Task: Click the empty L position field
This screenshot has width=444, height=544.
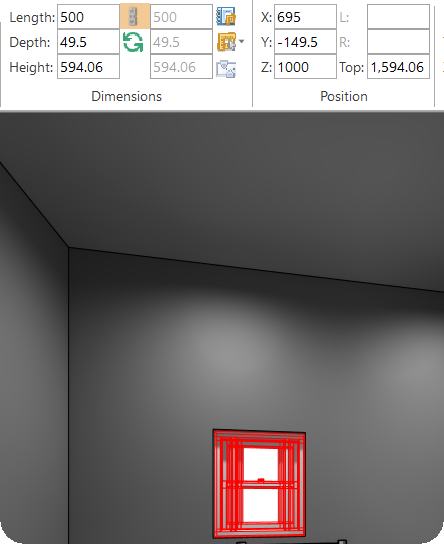Action: pos(399,17)
